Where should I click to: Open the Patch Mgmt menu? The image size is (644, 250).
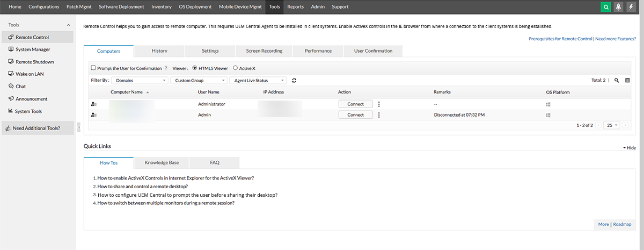coord(79,7)
